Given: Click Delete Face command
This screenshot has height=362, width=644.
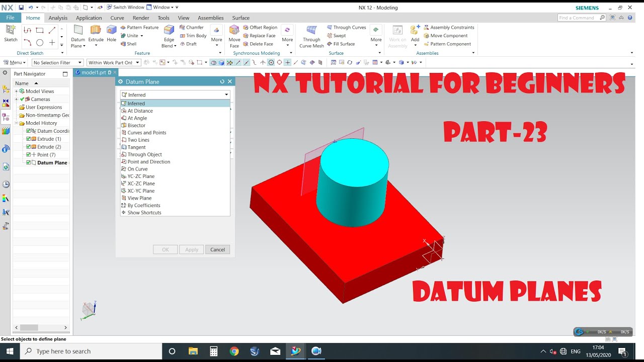Looking at the screenshot, I should point(258,44).
